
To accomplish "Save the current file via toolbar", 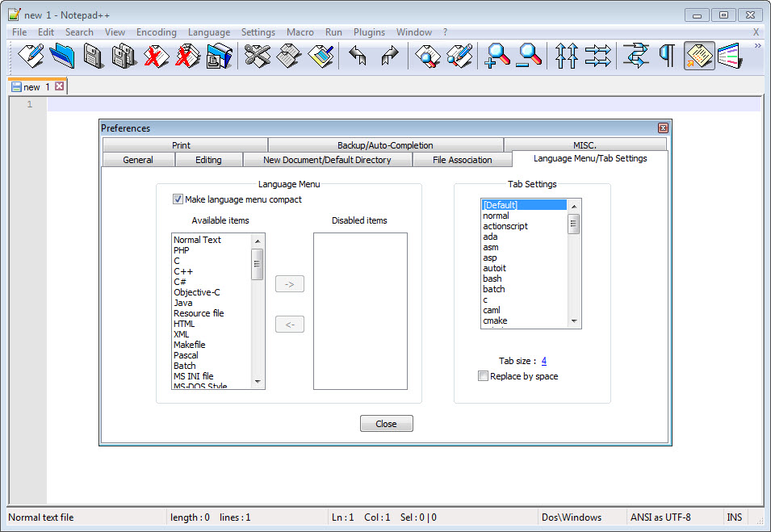I will (94, 56).
